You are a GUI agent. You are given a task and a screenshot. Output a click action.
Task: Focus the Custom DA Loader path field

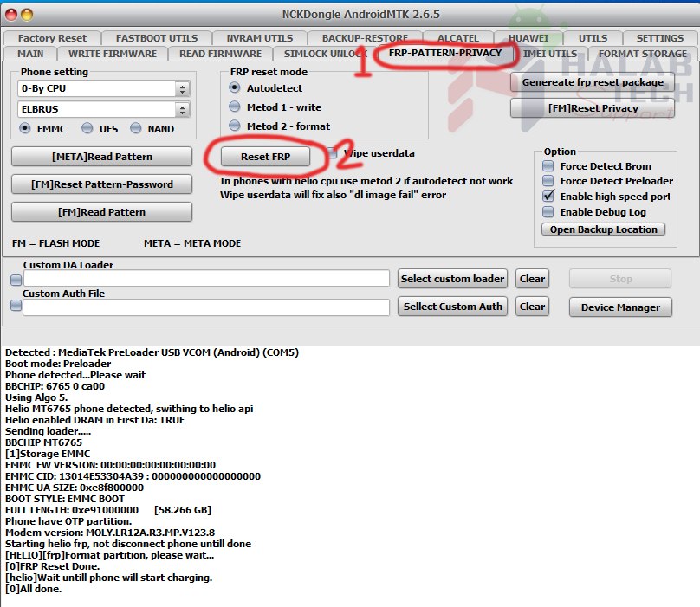pos(206,279)
